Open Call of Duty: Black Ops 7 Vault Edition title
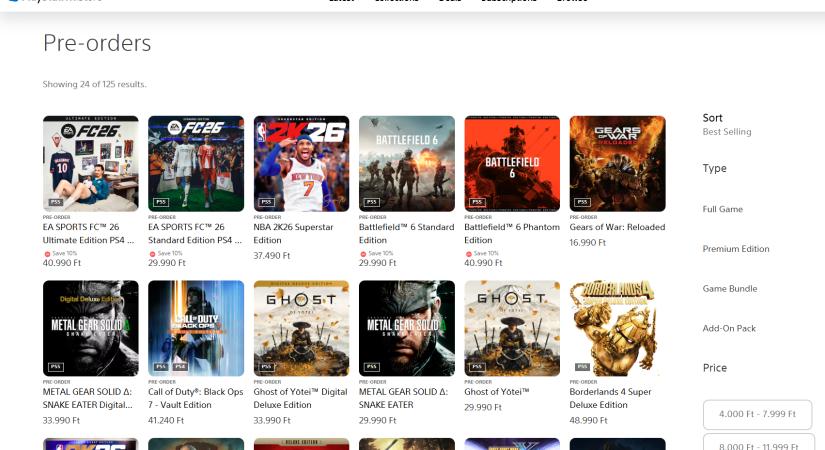 point(196,398)
